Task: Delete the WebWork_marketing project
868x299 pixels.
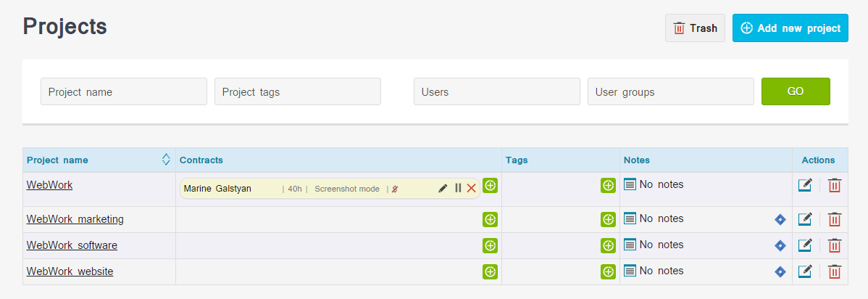Action: point(834,219)
